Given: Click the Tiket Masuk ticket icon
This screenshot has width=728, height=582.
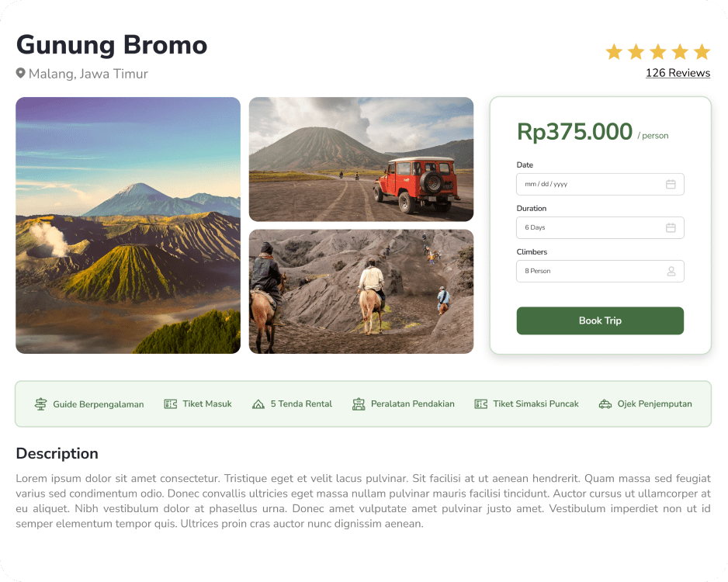Looking at the screenshot, I should point(171,404).
